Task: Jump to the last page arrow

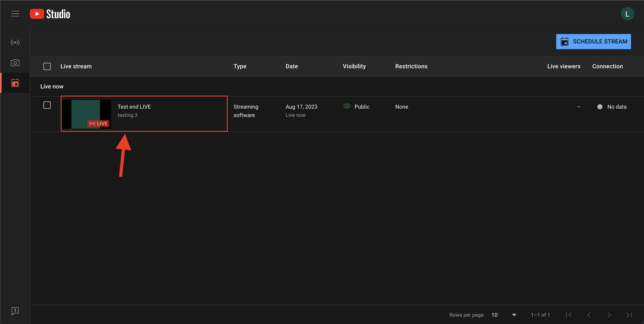Action: [x=629, y=315]
